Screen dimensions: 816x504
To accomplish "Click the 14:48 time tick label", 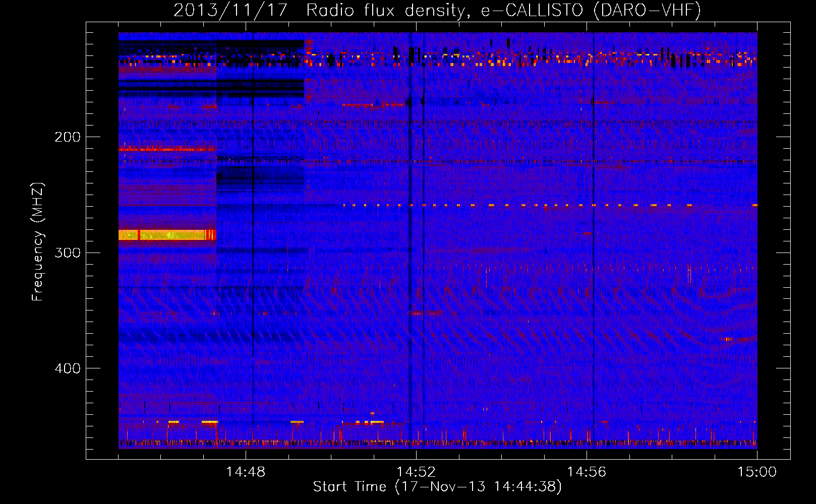I will tap(246, 472).
